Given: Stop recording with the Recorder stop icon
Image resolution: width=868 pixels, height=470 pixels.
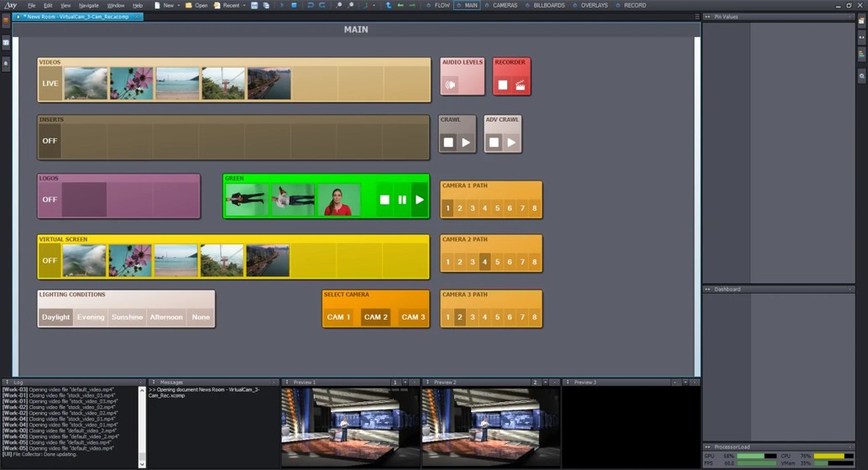Looking at the screenshot, I should pyautogui.click(x=503, y=84).
